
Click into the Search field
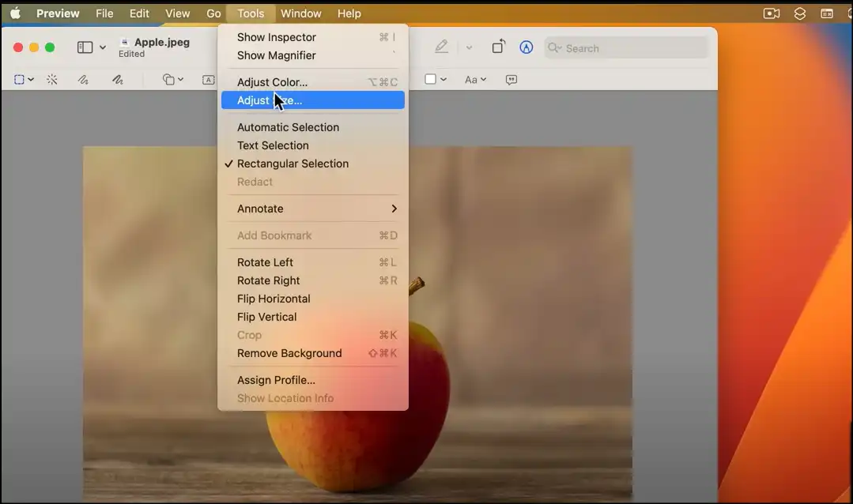point(627,48)
